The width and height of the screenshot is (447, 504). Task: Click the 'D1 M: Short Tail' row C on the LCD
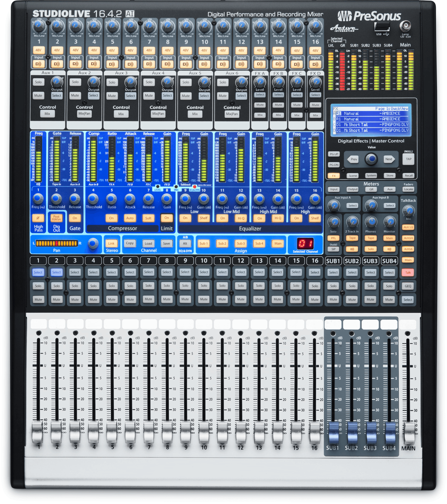click(x=371, y=125)
